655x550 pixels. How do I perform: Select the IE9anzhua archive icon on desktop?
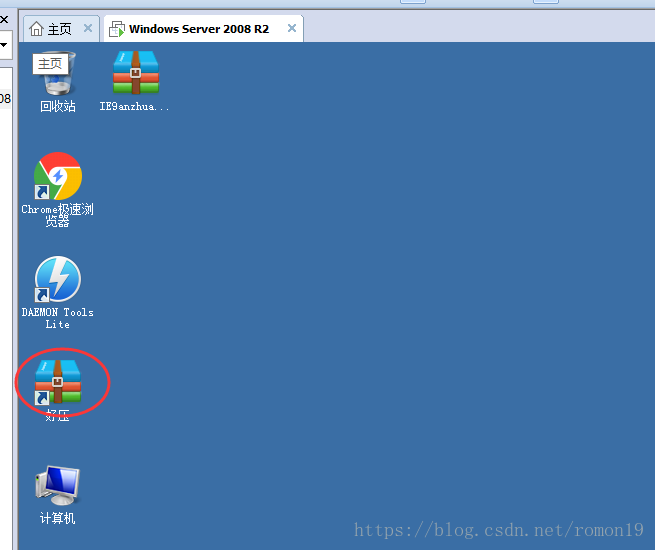pyautogui.click(x=136, y=73)
